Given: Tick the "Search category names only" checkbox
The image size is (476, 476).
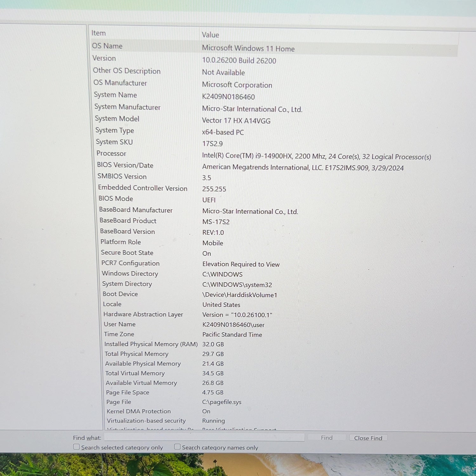Looking at the screenshot, I should point(177,447).
